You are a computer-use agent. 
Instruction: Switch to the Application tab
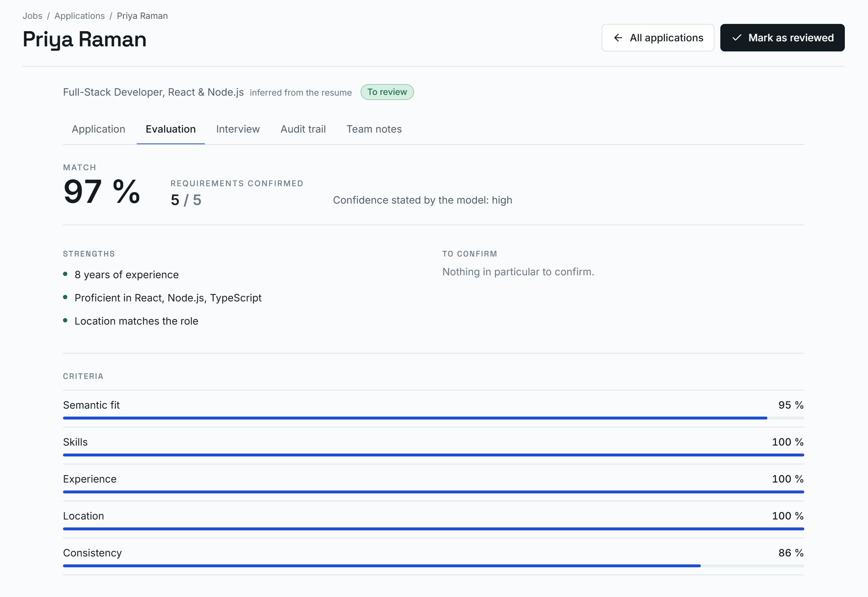click(x=98, y=129)
